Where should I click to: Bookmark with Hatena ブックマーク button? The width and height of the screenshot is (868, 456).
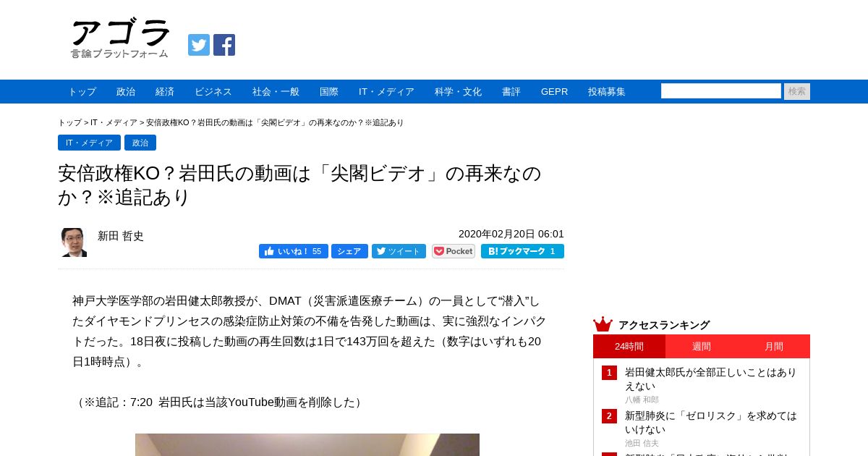point(522,251)
